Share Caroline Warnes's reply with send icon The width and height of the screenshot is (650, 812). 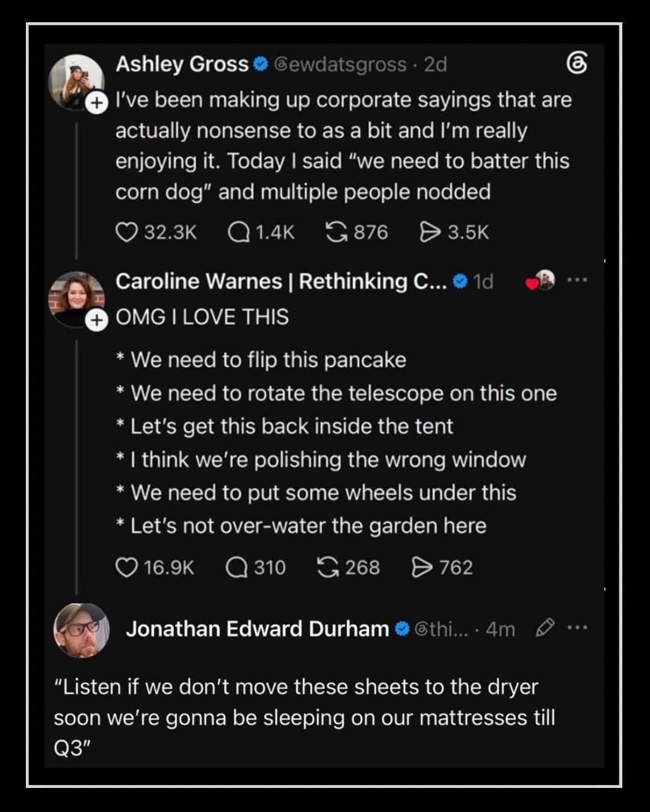coord(422,567)
